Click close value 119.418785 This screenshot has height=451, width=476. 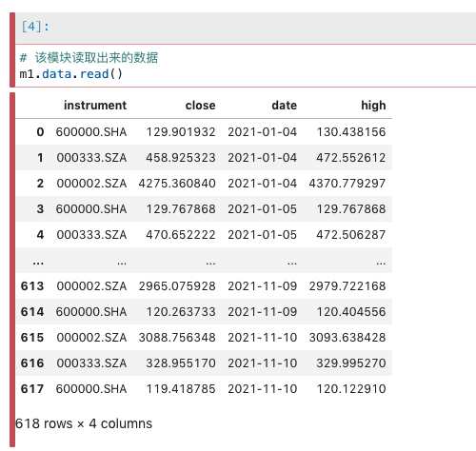pyautogui.click(x=181, y=389)
